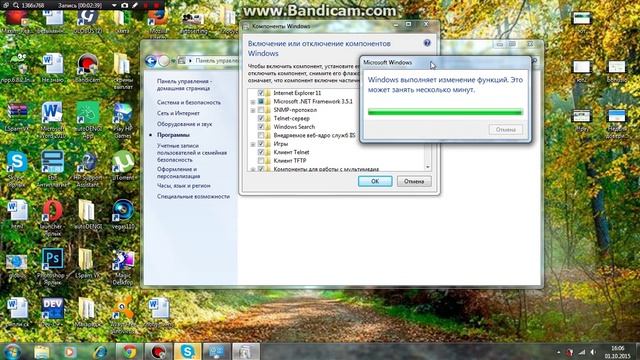Enable Внедряемое веб-ядро служб IIS checkbox
640x360 pixels.
point(261,135)
